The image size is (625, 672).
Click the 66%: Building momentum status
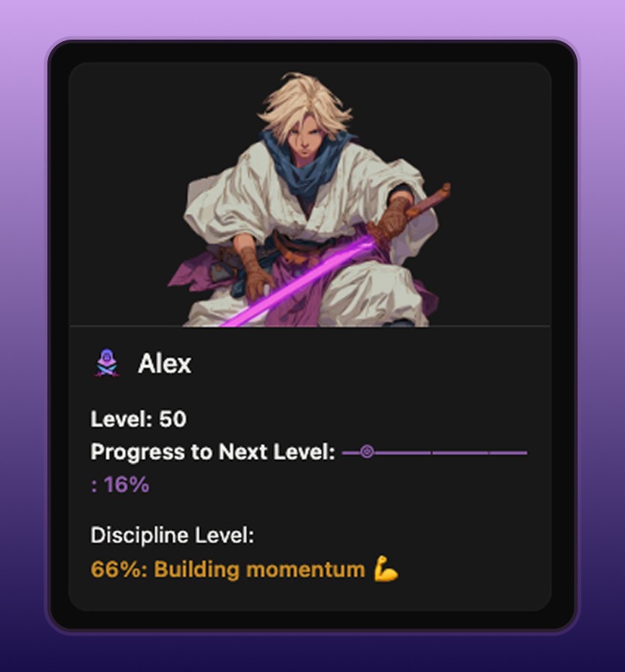[x=227, y=569]
